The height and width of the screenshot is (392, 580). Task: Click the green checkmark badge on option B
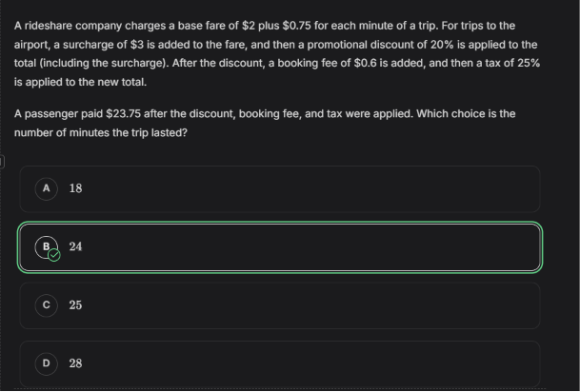[54, 255]
